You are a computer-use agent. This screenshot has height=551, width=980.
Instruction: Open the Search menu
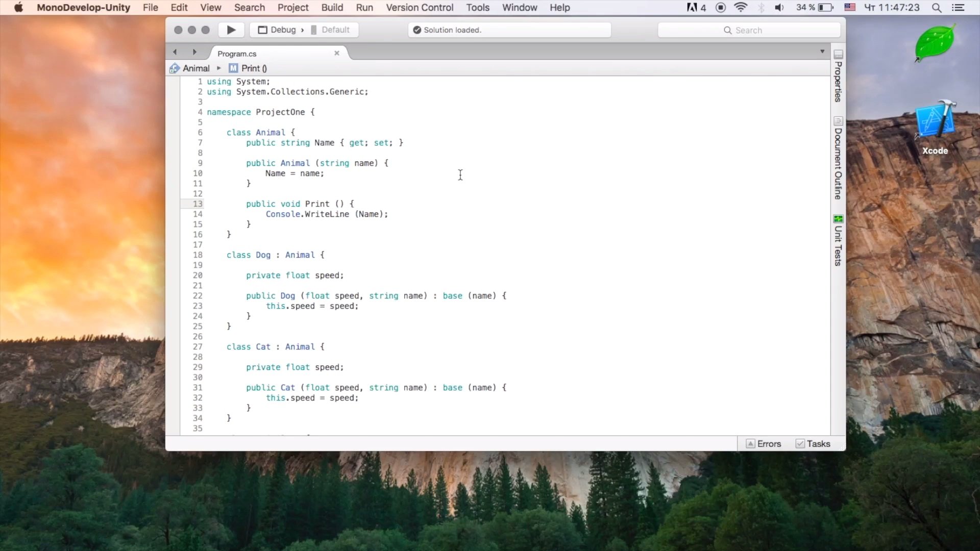250,8
